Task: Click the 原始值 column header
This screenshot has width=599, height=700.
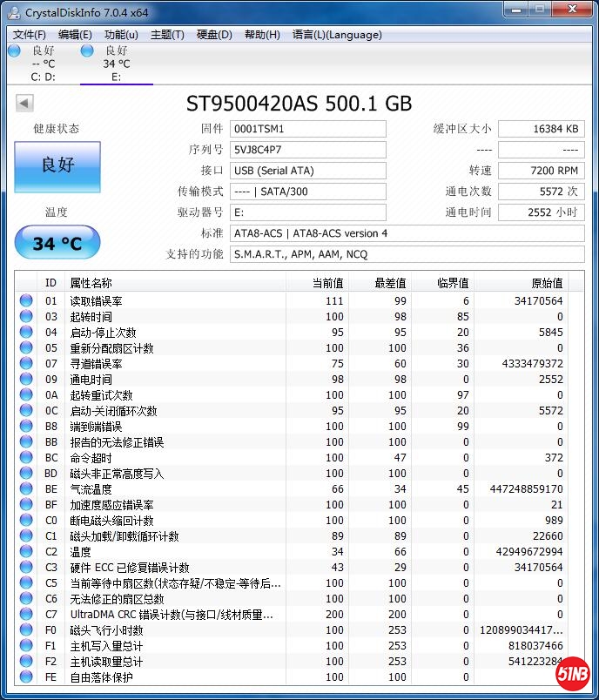Action: (547, 283)
